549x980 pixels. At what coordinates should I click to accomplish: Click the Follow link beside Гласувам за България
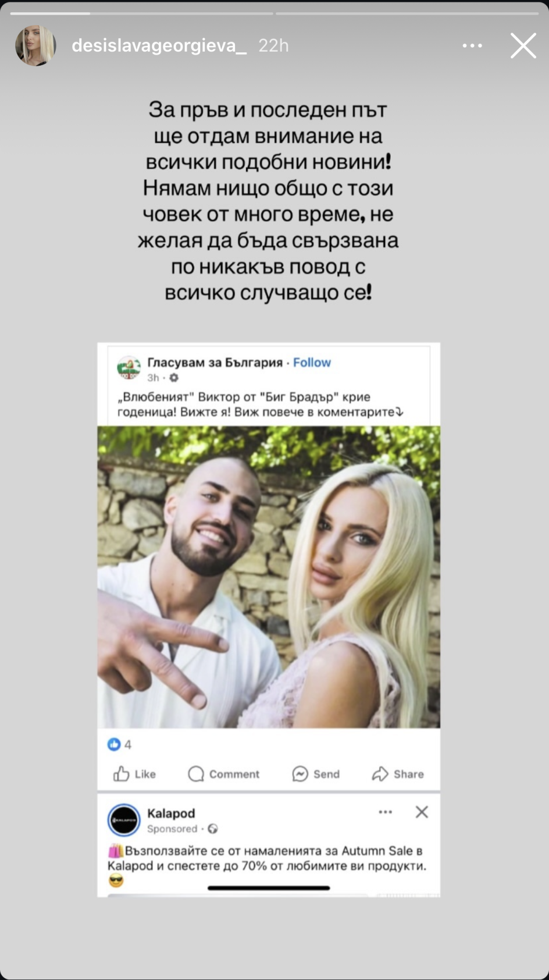click(312, 363)
